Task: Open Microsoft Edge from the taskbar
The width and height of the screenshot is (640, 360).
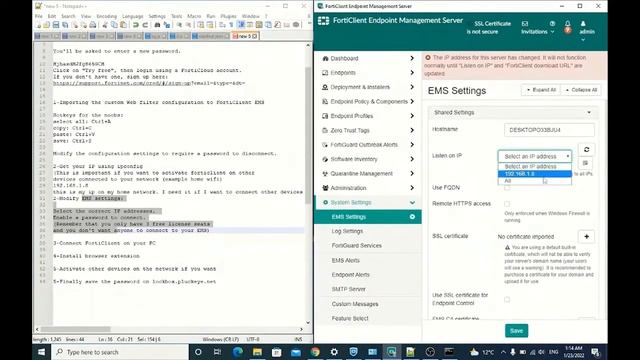Action: point(238,351)
